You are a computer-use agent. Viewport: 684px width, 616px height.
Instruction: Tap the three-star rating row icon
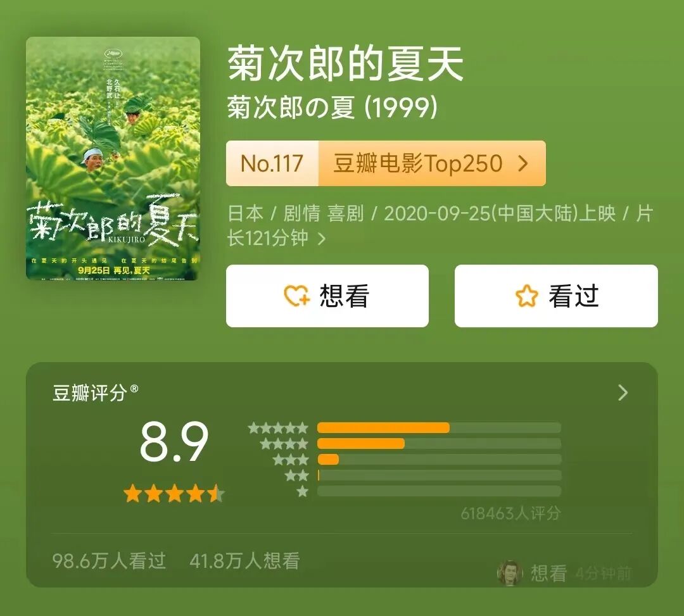point(291,460)
